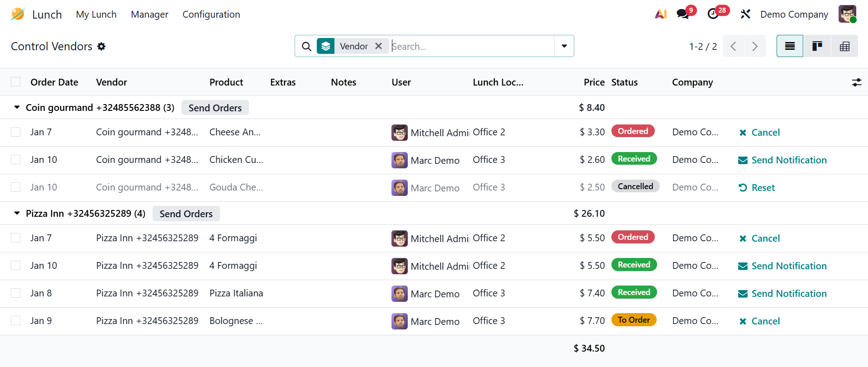Open the activities clock icon
Image resolution: width=868 pixels, height=367 pixels.
[713, 14]
